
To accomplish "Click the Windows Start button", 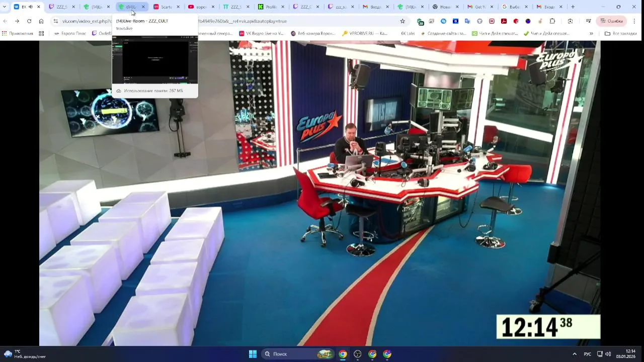I will tap(253, 354).
